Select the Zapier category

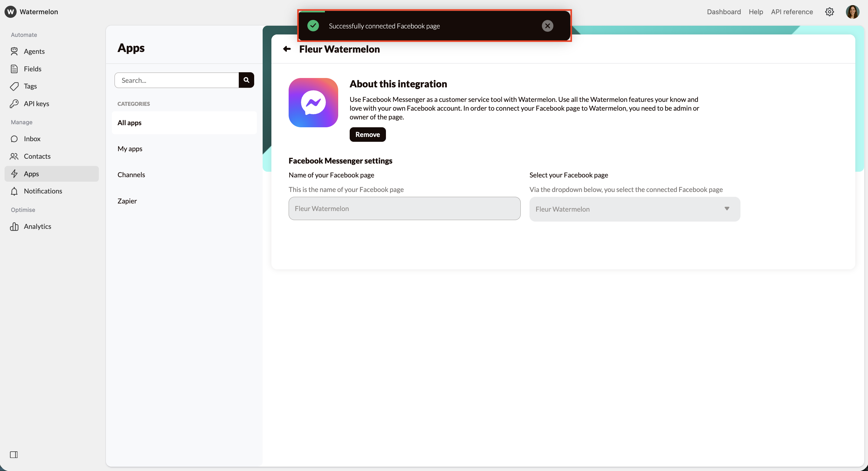(127, 201)
